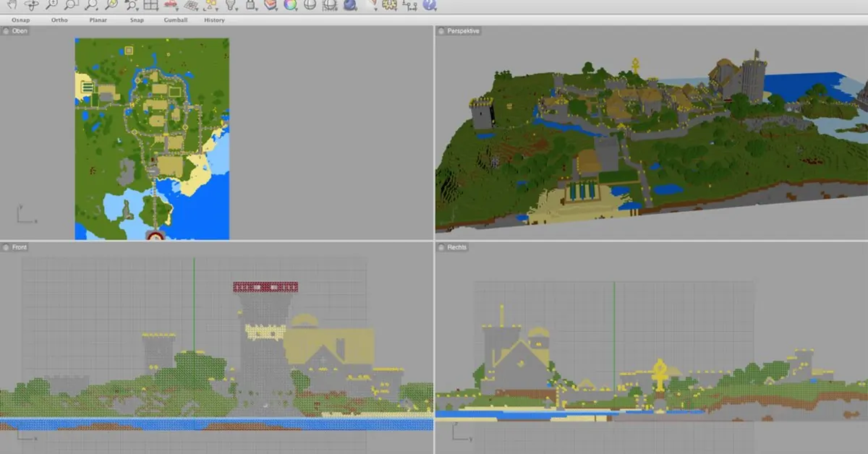The height and width of the screenshot is (454, 868).
Task: Open the gear settings icon
Action: (x=390, y=5)
